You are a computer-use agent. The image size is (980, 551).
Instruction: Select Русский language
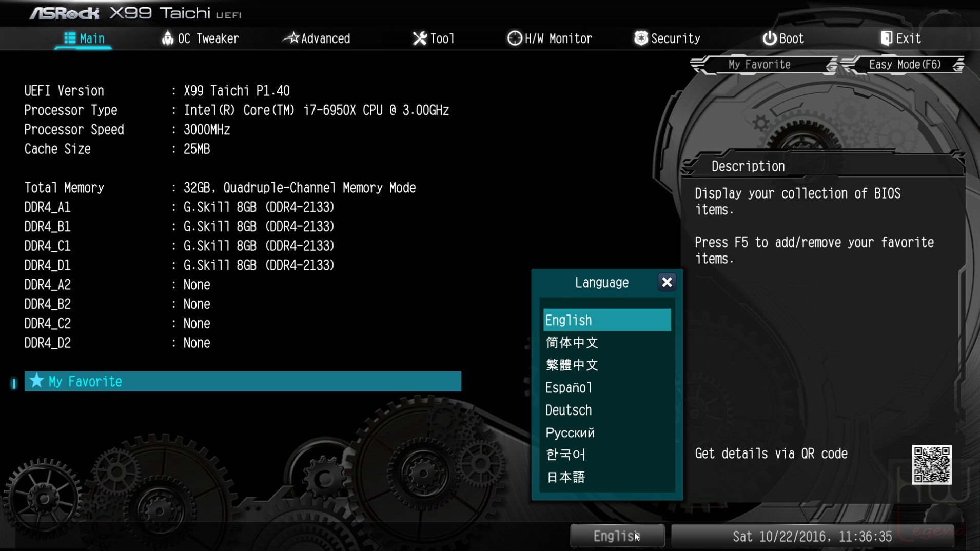(x=607, y=433)
